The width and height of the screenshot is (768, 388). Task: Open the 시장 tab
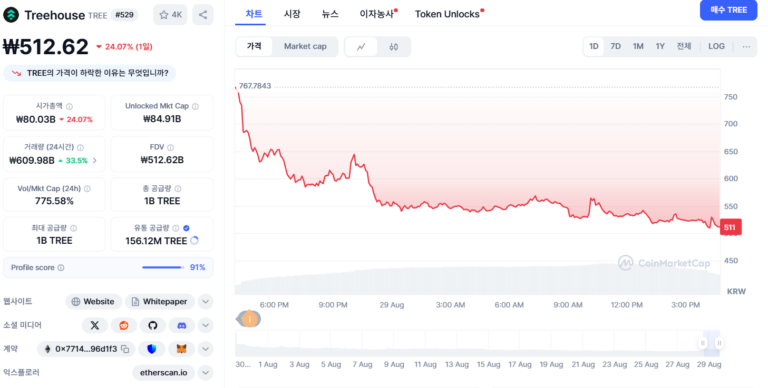pos(292,14)
